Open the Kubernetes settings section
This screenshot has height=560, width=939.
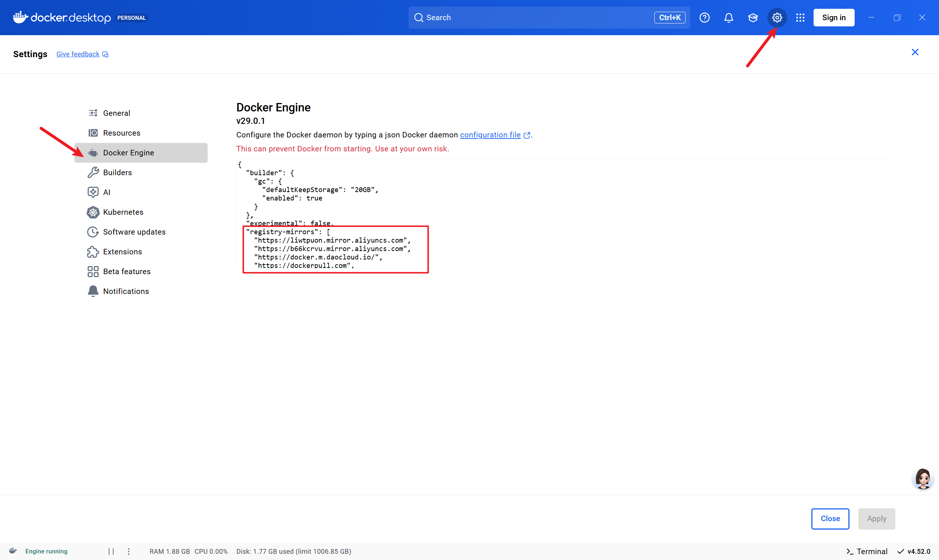(141, 212)
